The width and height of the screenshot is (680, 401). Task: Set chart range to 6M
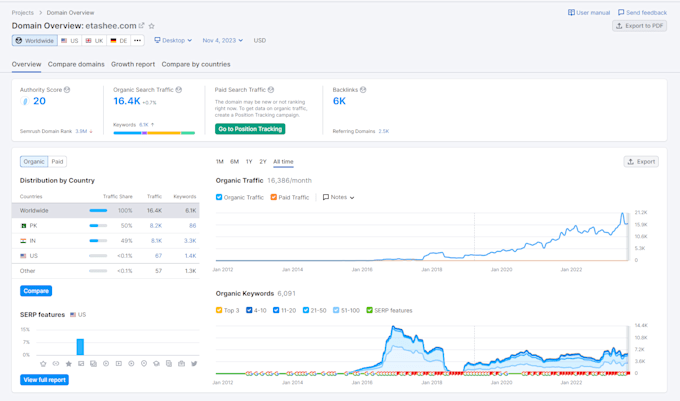234,162
